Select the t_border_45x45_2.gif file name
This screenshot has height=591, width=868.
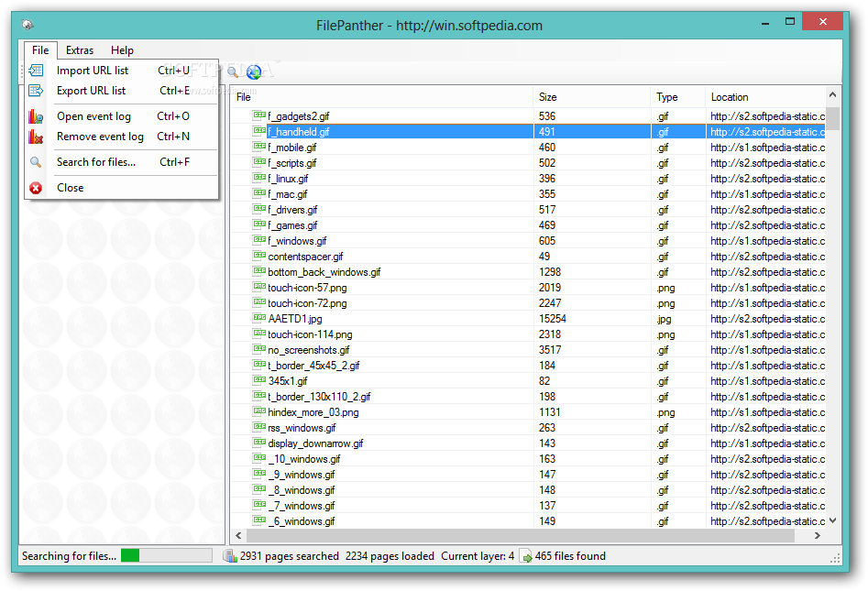313,366
